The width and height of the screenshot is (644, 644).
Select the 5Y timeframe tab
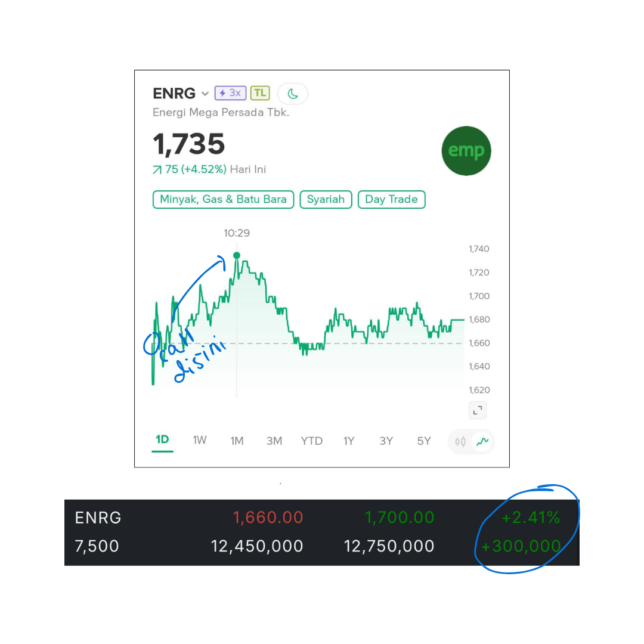pyautogui.click(x=423, y=441)
